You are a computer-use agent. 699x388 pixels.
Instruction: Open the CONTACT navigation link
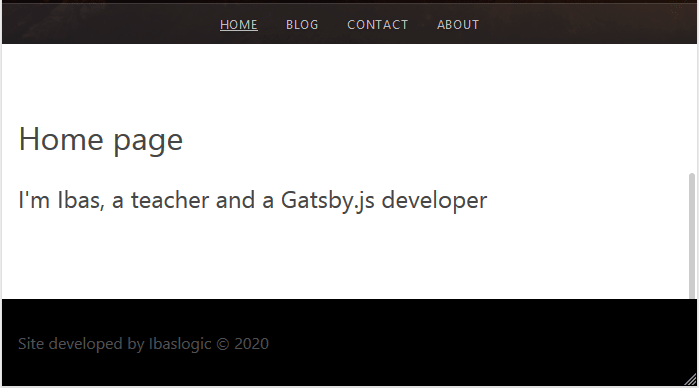point(378,25)
